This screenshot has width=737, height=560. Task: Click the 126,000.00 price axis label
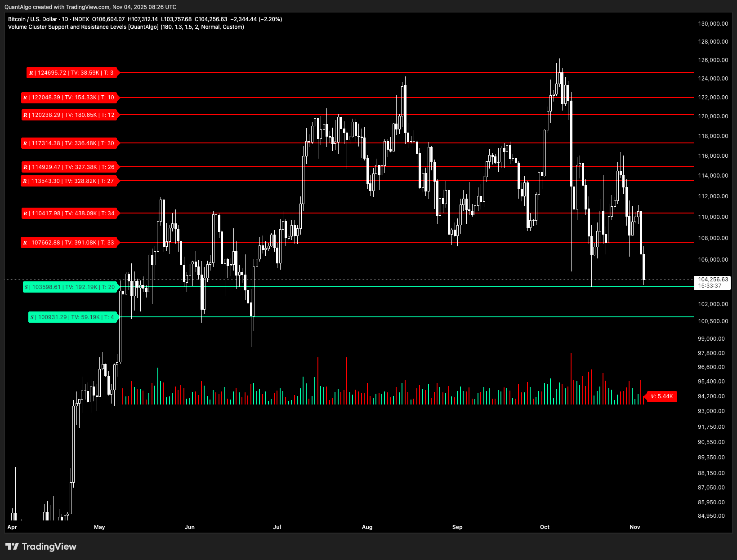[x=713, y=60]
